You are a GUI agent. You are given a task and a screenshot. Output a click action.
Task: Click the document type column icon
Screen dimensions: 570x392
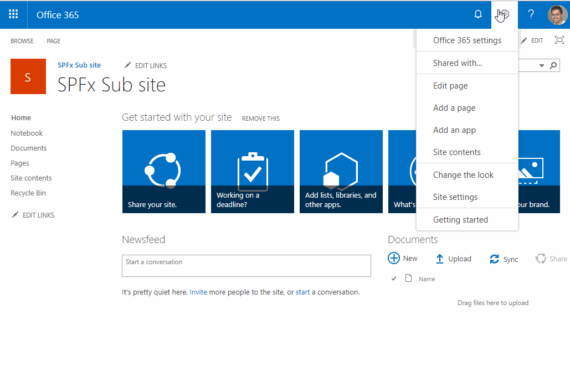tap(409, 278)
